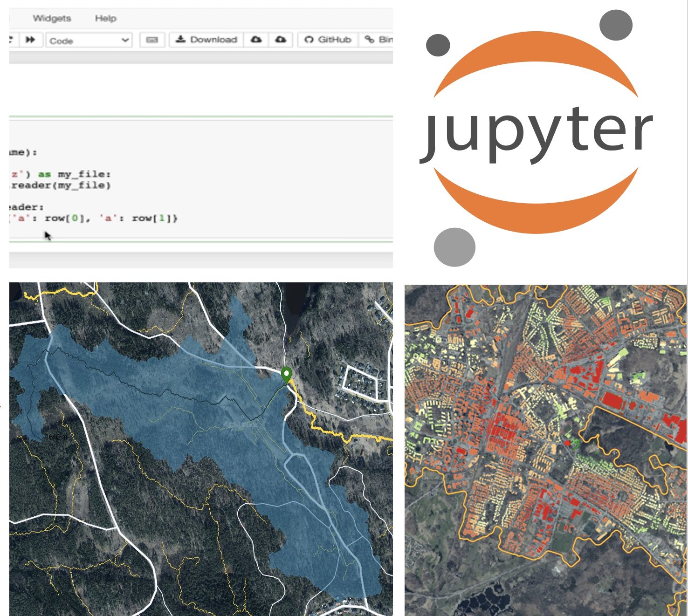Click the Download button
Screen dimensions: 688x616
pos(206,40)
